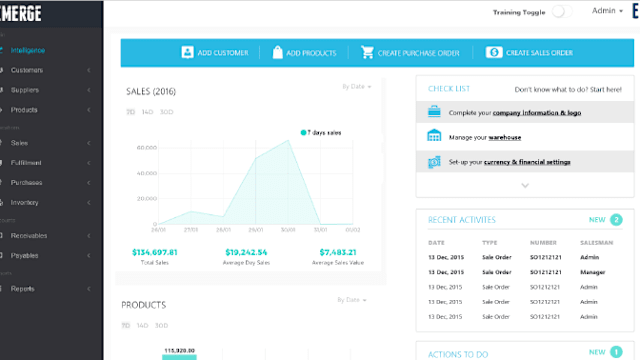
Task: Select the 14D range for Sales chart
Action: tap(147, 112)
